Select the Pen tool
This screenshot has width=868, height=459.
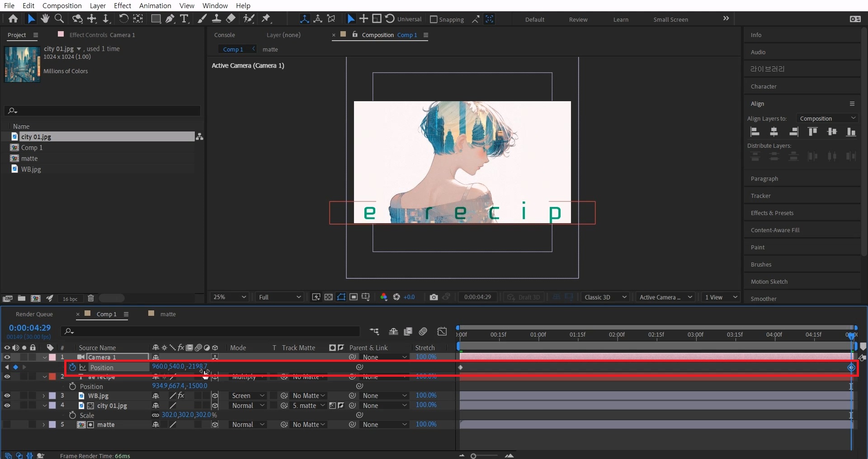pos(170,19)
